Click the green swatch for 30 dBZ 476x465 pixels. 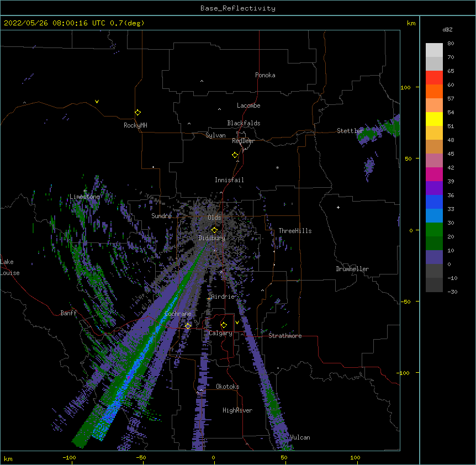434,230
